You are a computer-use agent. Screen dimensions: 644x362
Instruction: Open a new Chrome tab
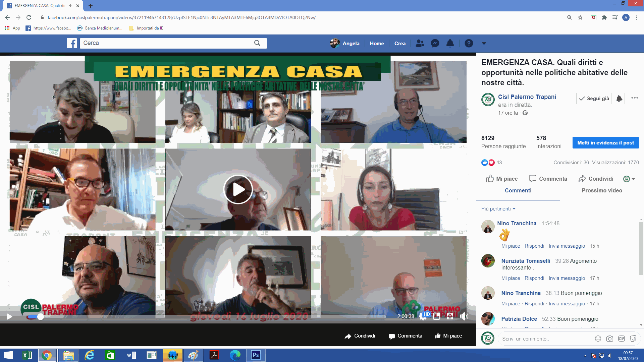90,6
